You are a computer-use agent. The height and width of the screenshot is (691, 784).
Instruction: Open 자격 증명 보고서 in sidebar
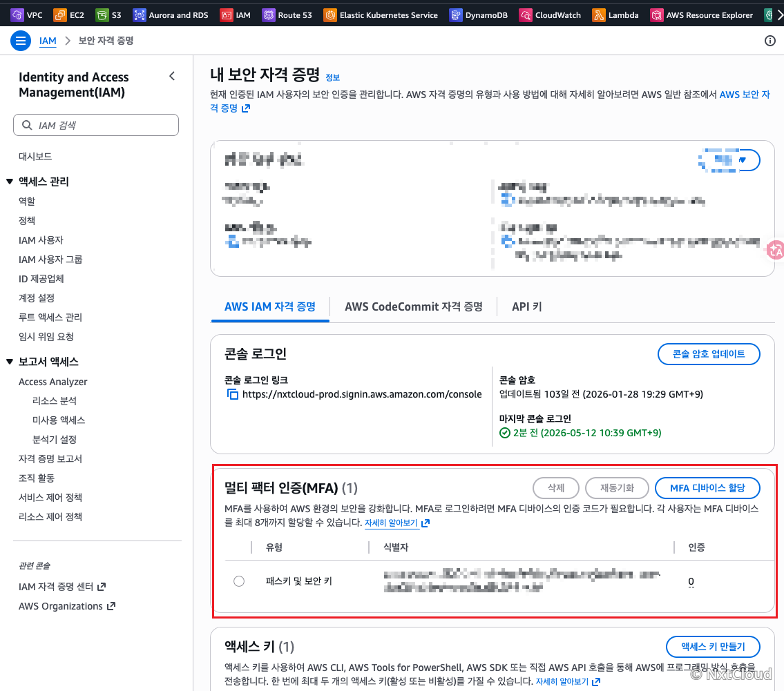pos(50,458)
